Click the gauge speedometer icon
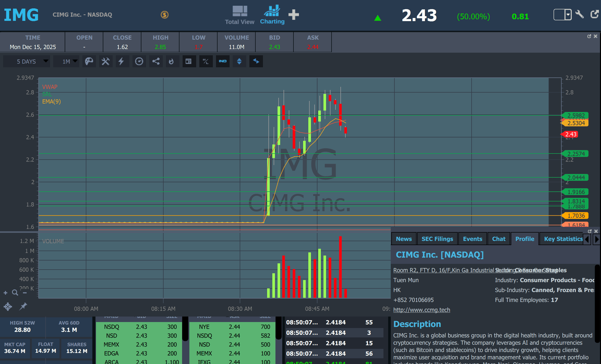 [x=139, y=61]
